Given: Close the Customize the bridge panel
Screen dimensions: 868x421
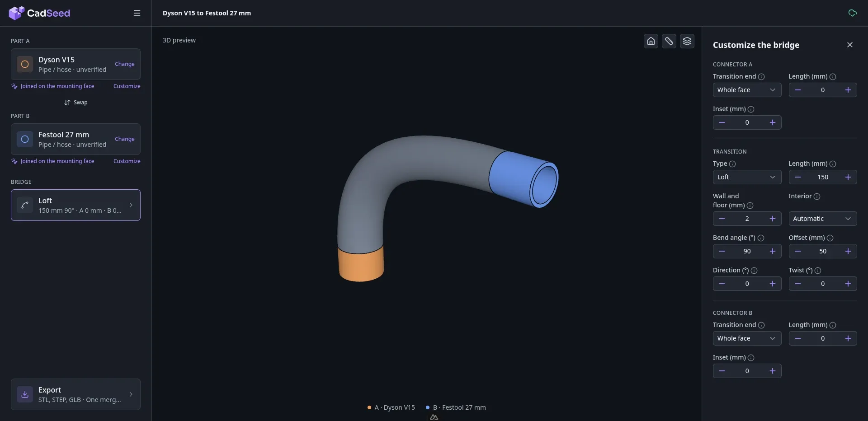Looking at the screenshot, I should tap(850, 45).
